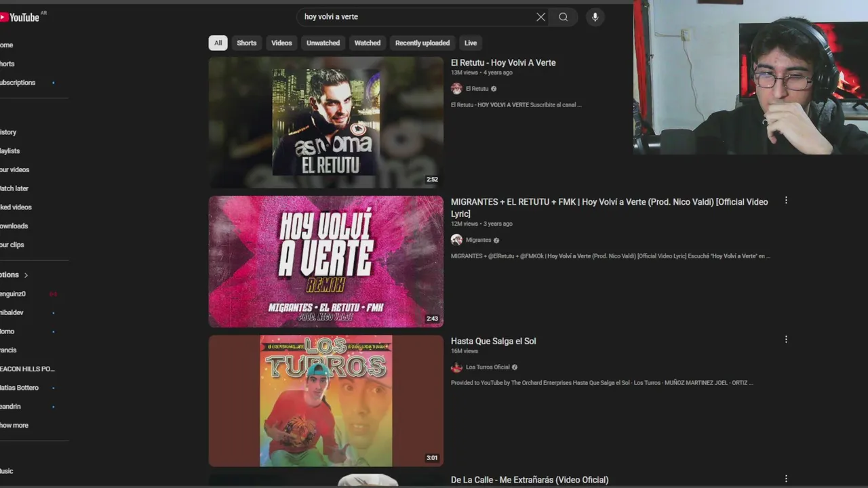Open the Hoy Volví a Verte Remix thumbnail
The image size is (868, 488).
pyautogui.click(x=326, y=262)
